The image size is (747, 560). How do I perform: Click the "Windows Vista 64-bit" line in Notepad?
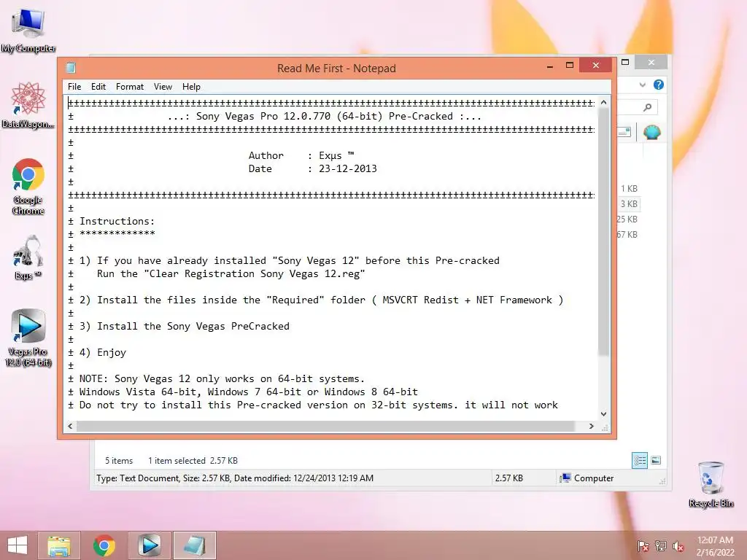(x=249, y=392)
